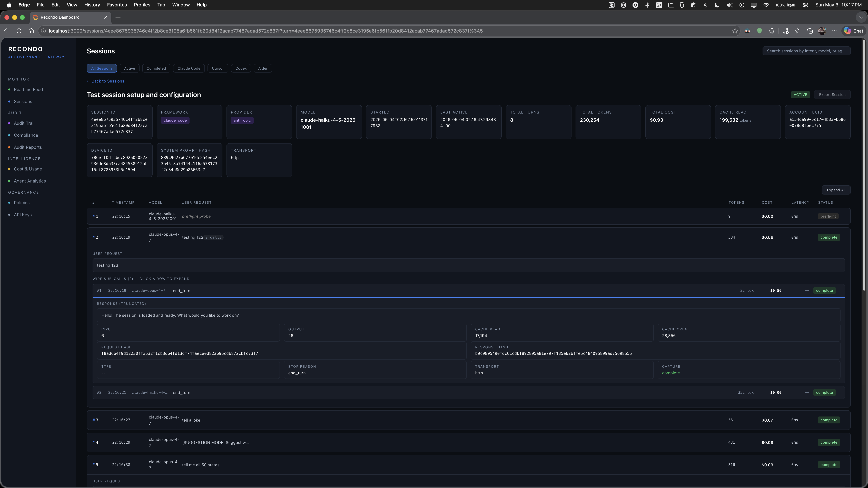868x488 pixels.
Task: Open the View menu
Action: click(72, 5)
